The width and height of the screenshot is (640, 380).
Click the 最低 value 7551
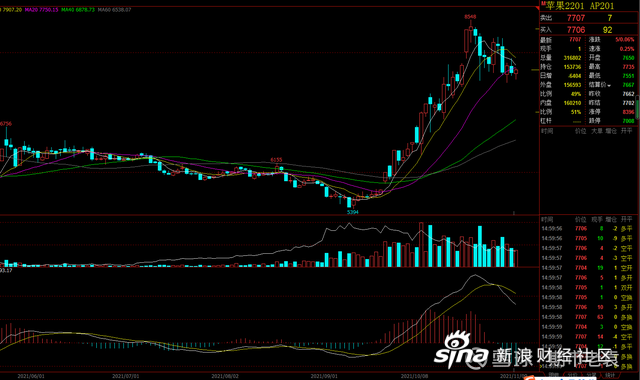click(629, 76)
